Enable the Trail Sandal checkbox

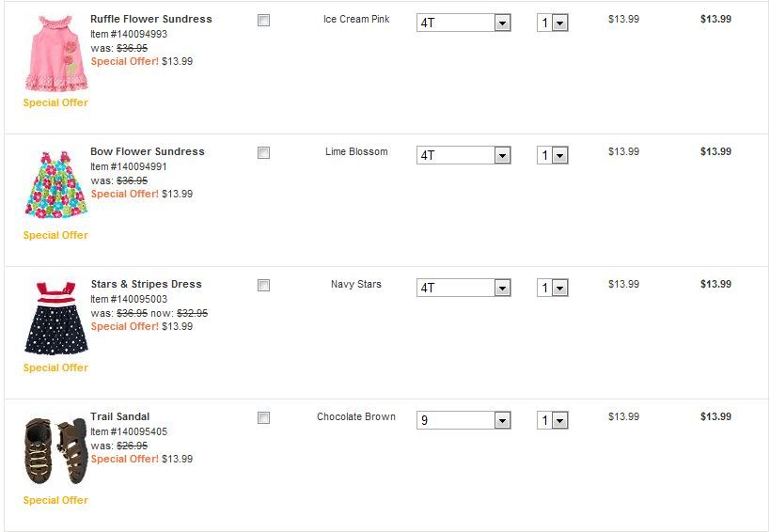pos(263,417)
